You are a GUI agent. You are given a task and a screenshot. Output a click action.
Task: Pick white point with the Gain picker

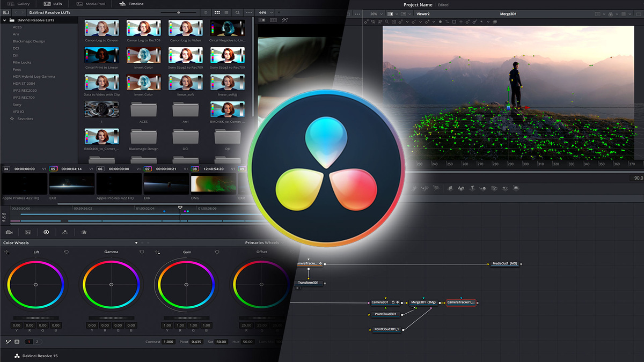click(x=157, y=252)
